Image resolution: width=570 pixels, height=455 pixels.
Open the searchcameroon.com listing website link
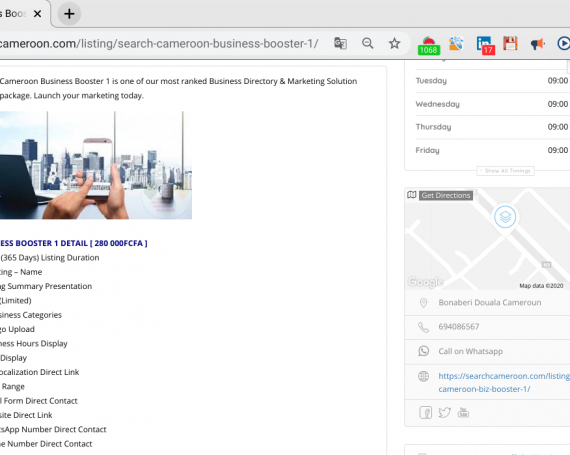pos(504,382)
